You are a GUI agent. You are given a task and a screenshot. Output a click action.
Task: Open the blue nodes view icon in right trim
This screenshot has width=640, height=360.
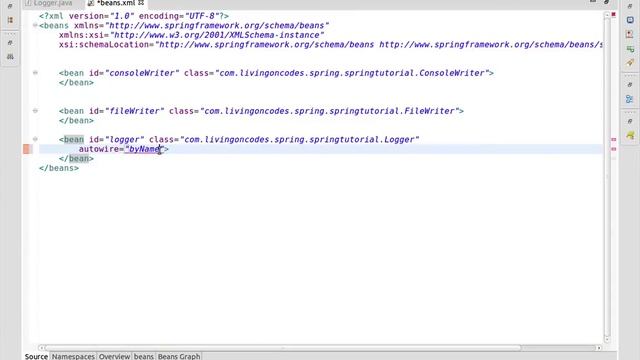pos(630,99)
